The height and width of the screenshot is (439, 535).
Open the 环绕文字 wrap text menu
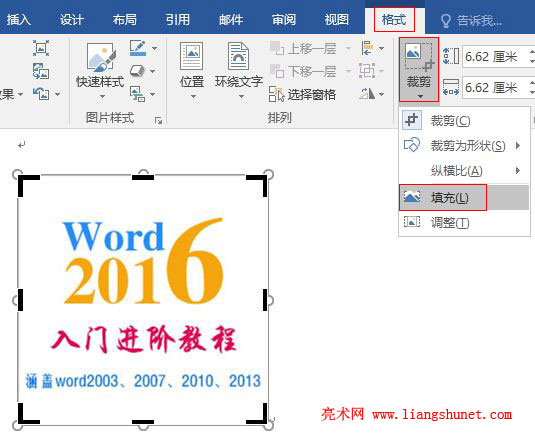click(239, 70)
